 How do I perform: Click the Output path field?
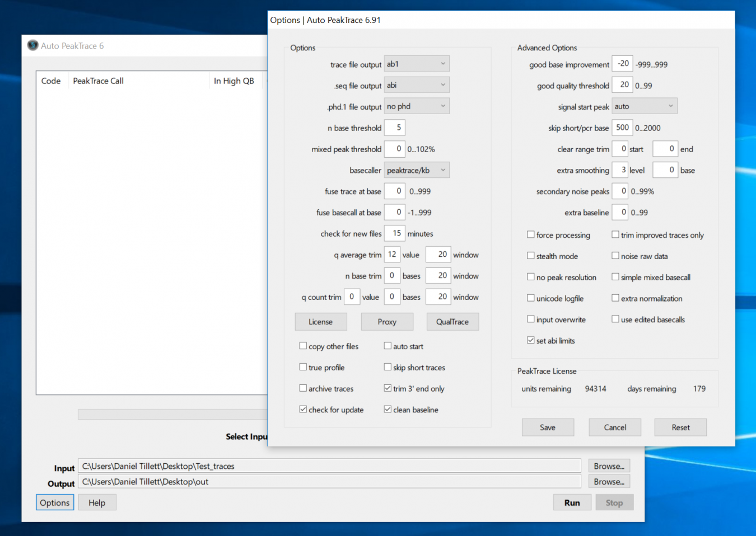pos(329,482)
